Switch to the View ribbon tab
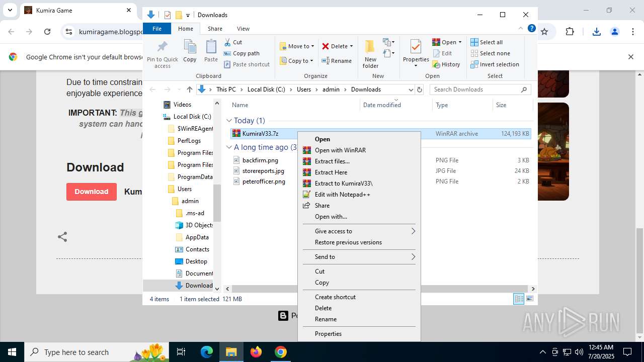This screenshot has width=644, height=362. coord(243,29)
